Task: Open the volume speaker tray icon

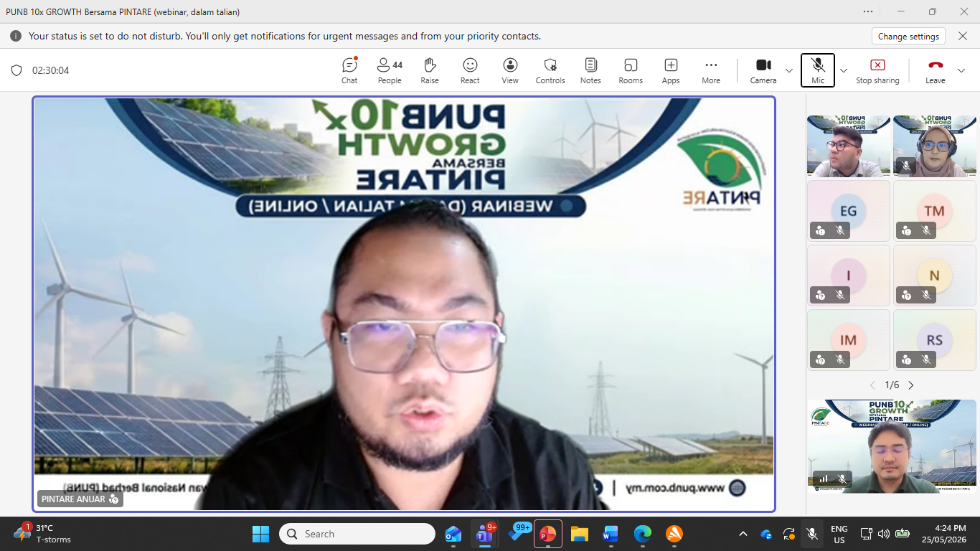Action: point(883,534)
